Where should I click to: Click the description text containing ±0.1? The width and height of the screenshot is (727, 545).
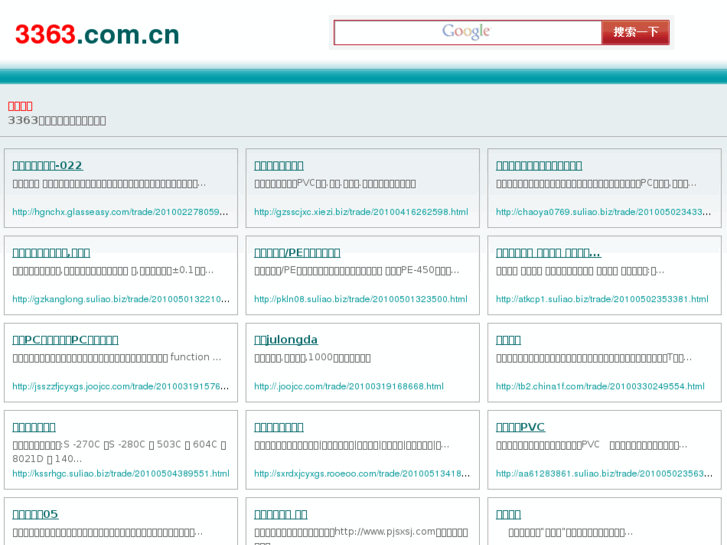pos(113,270)
